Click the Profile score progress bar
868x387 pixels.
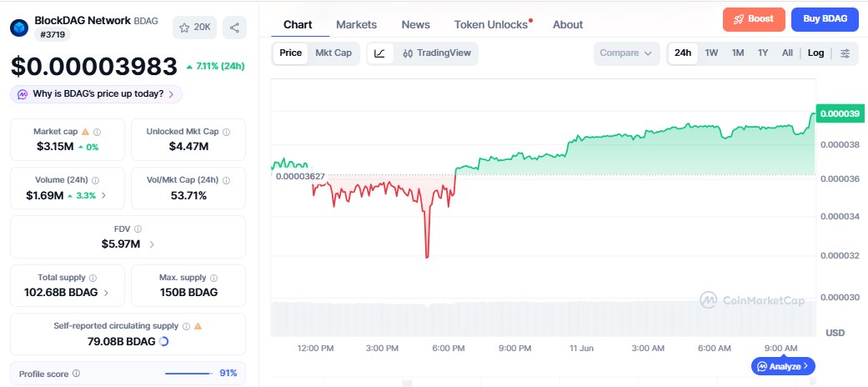188,374
